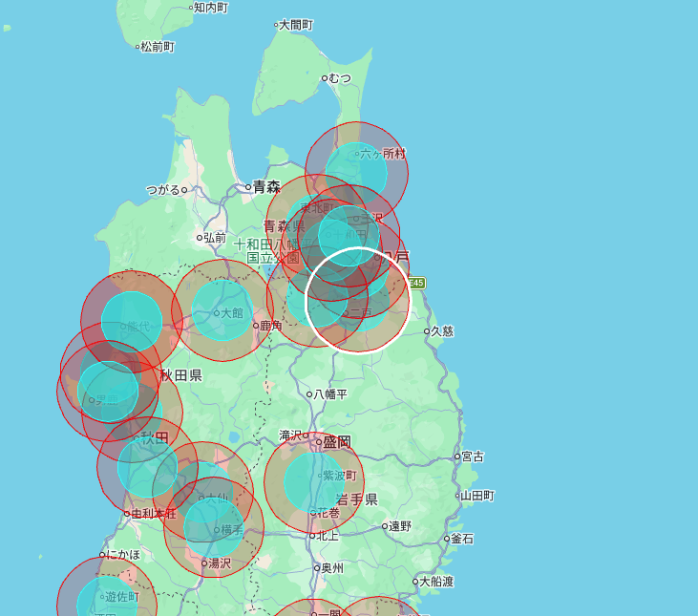Select the 遠野 city label
The image size is (698, 616).
400,526
